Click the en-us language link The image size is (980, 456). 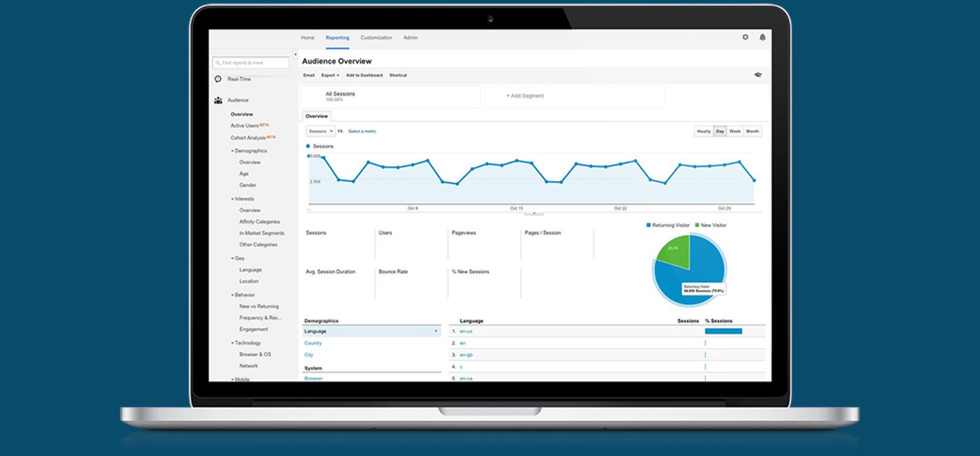pos(466,331)
